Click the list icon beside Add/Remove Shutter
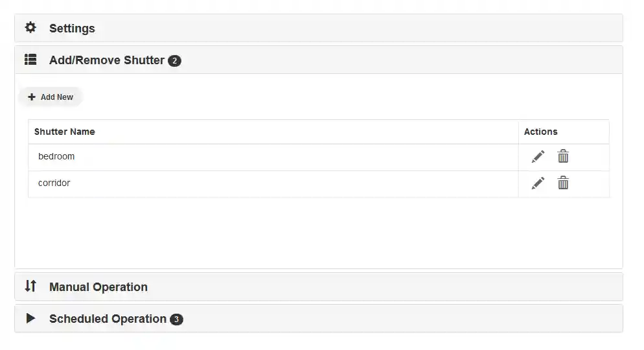 tap(30, 60)
